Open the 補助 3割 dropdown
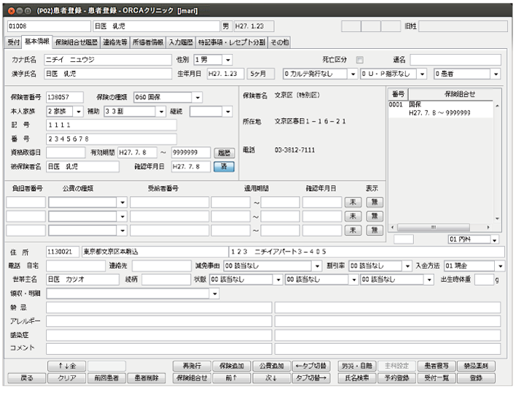The image size is (532, 400). click(x=161, y=111)
